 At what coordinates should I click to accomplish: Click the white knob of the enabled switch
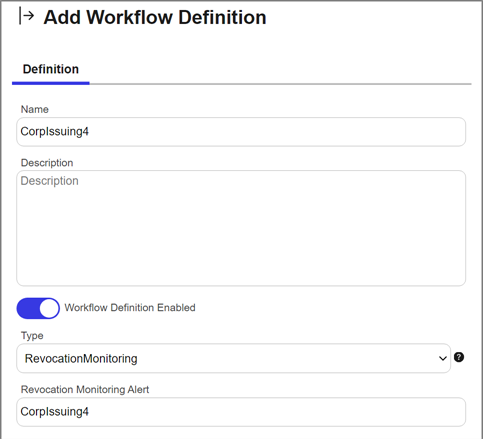point(49,308)
